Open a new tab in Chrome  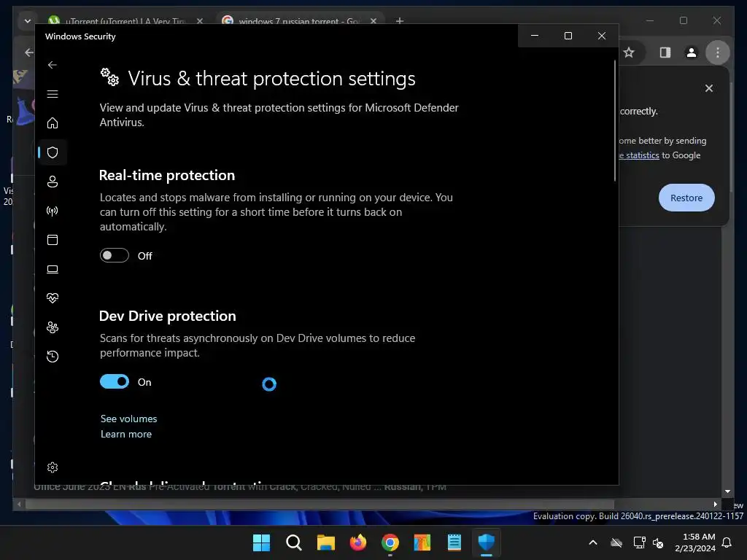[400, 20]
